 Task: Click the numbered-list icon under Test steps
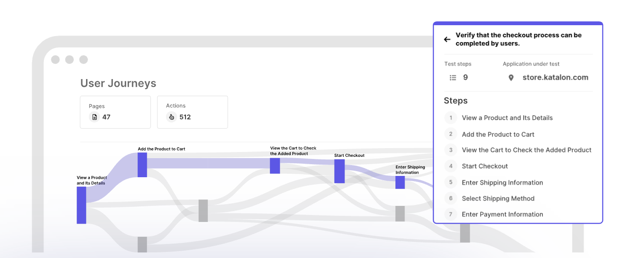point(452,77)
